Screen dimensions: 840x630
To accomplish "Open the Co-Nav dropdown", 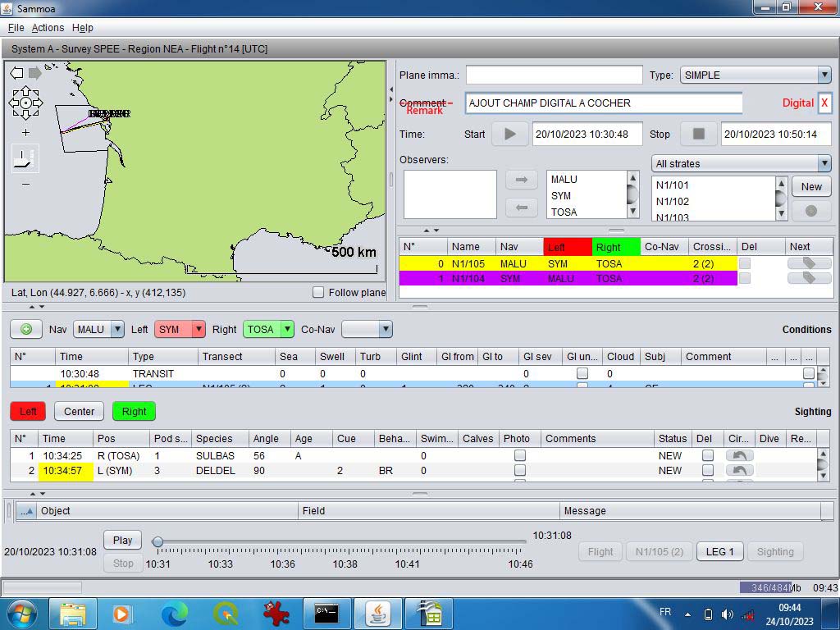I will [367, 329].
